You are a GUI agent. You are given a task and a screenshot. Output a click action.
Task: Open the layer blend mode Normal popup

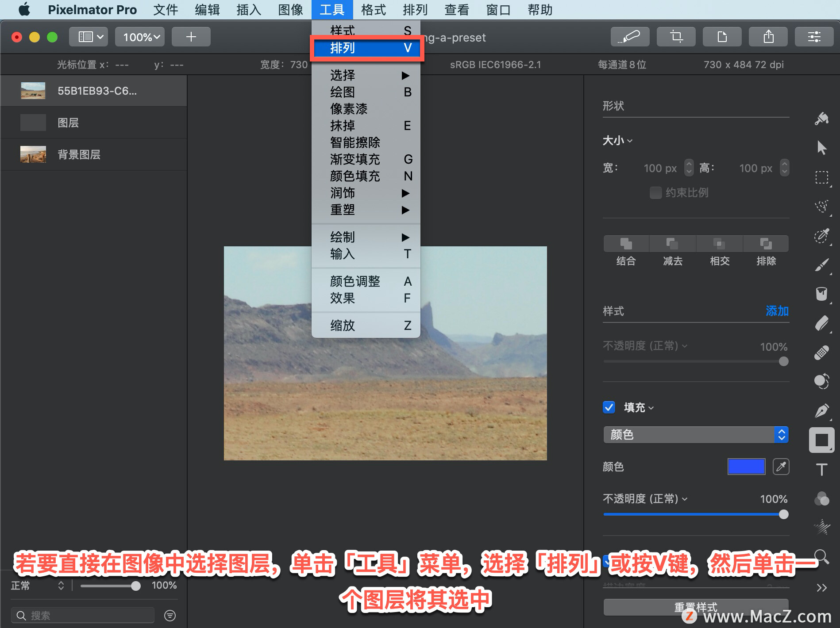click(38, 586)
